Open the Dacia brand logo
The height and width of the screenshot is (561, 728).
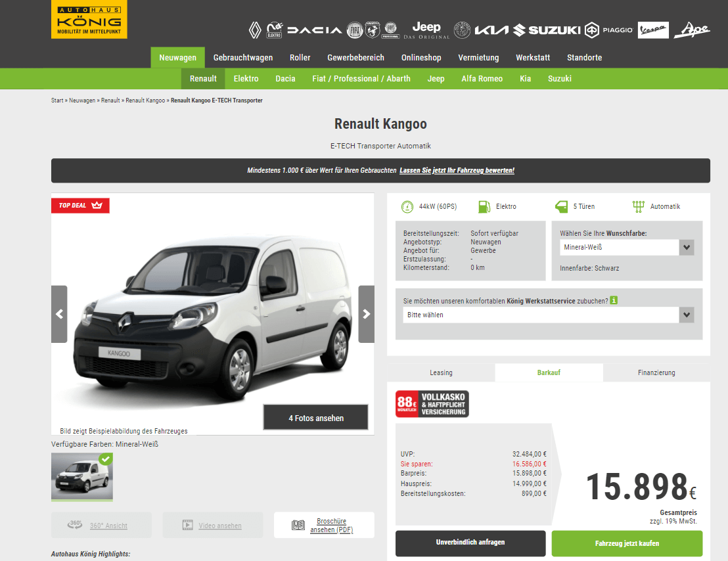click(315, 30)
